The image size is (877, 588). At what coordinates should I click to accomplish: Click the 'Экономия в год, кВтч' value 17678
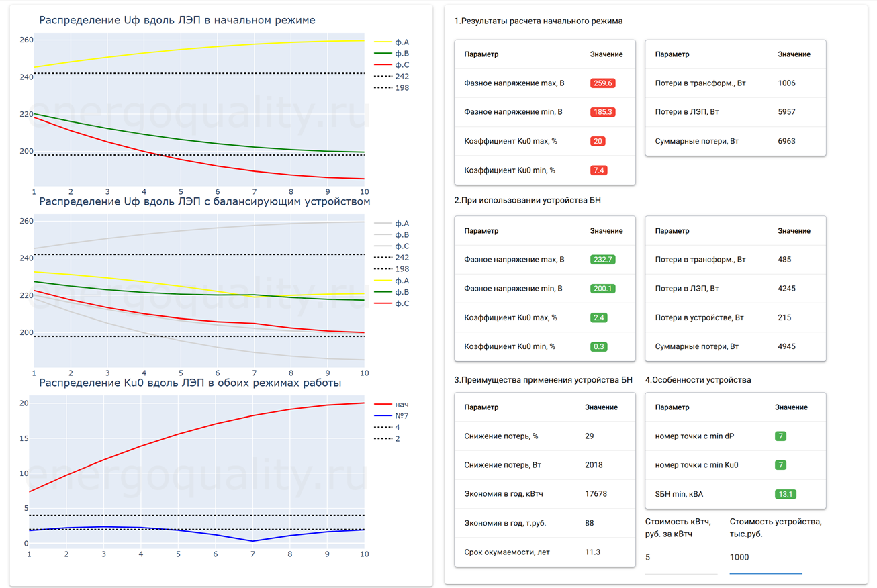[x=596, y=494]
